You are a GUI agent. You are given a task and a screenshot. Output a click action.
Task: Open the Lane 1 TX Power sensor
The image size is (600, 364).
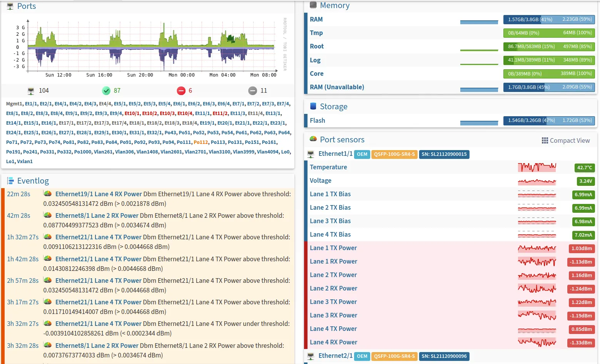(333, 248)
